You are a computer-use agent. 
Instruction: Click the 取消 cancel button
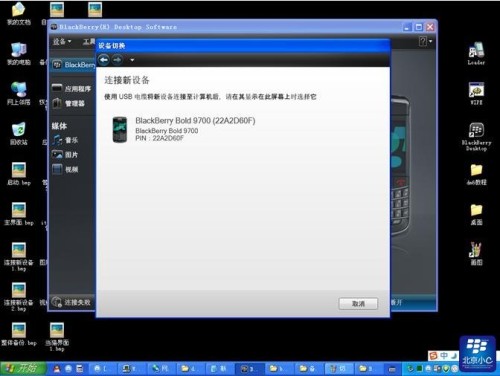pyautogui.click(x=358, y=304)
